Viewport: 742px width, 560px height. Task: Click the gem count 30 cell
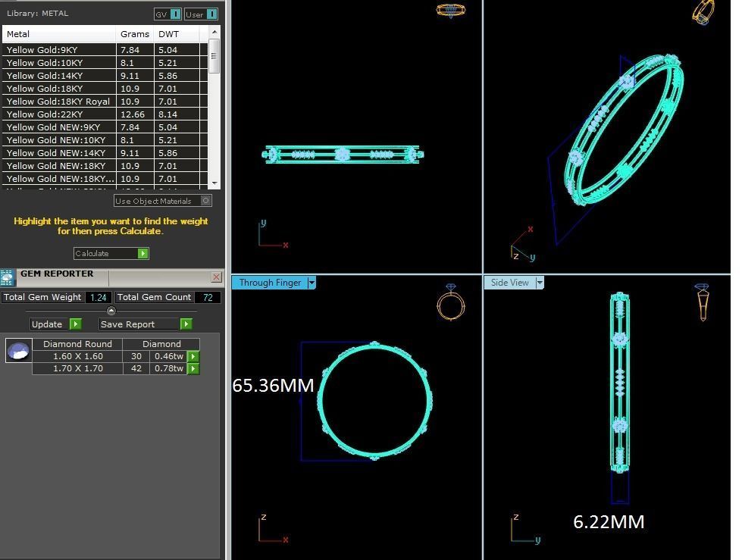coord(136,356)
